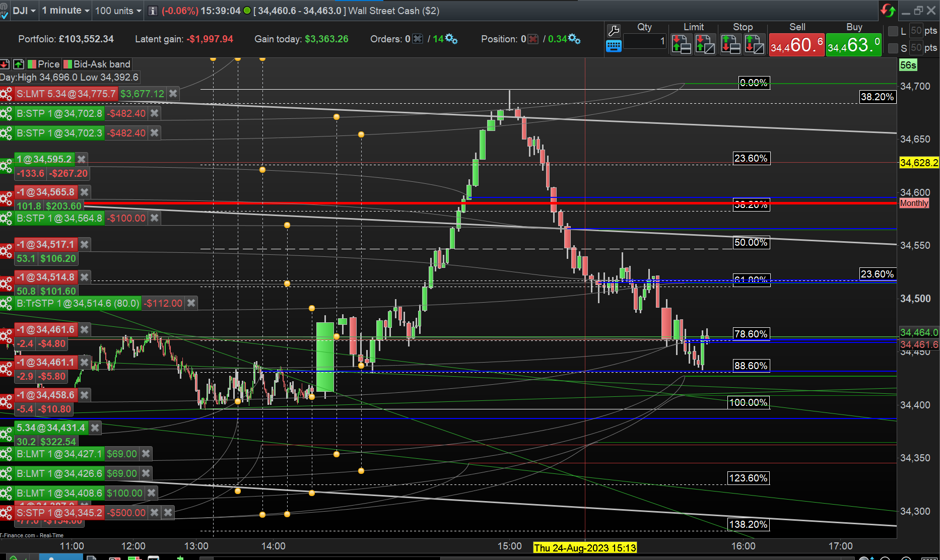Toggle the link/check icon beside DJI

5,11
